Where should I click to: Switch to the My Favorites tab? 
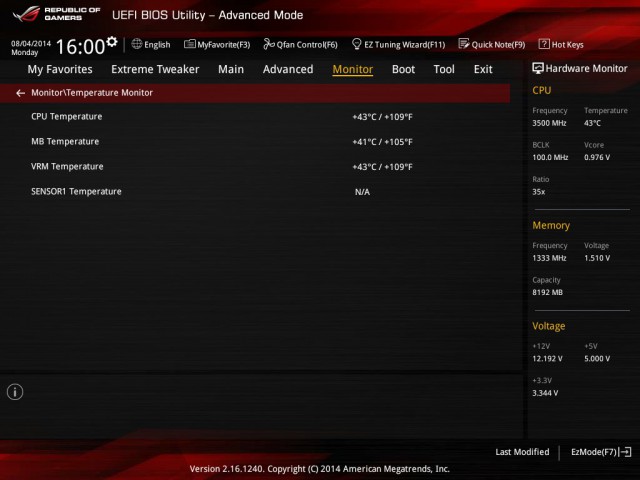(x=60, y=69)
